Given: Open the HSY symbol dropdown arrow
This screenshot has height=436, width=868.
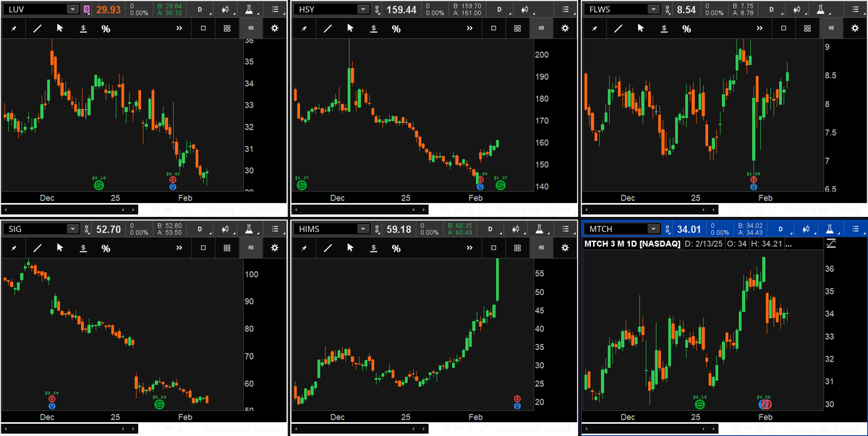Looking at the screenshot, I should [x=362, y=9].
